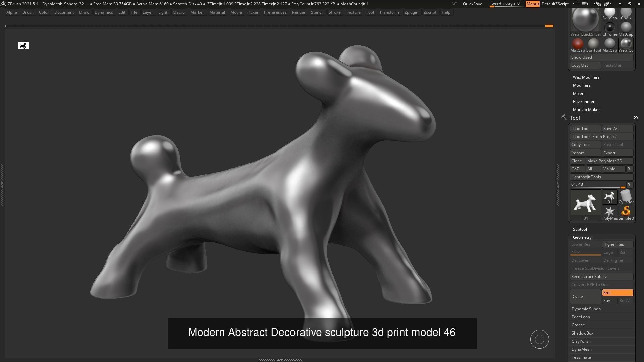Click the Reconstruct Subdiv button

(x=601, y=277)
